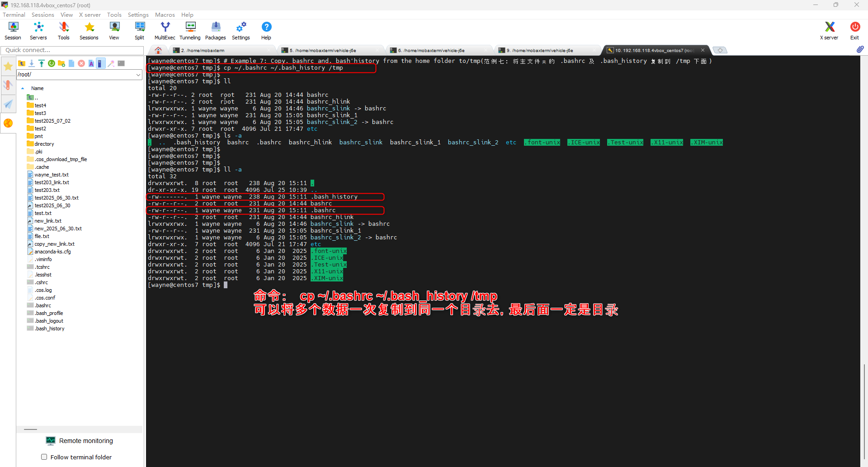This screenshot has height=467, width=868.
Task: Open the Macros menu
Action: (165, 15)
